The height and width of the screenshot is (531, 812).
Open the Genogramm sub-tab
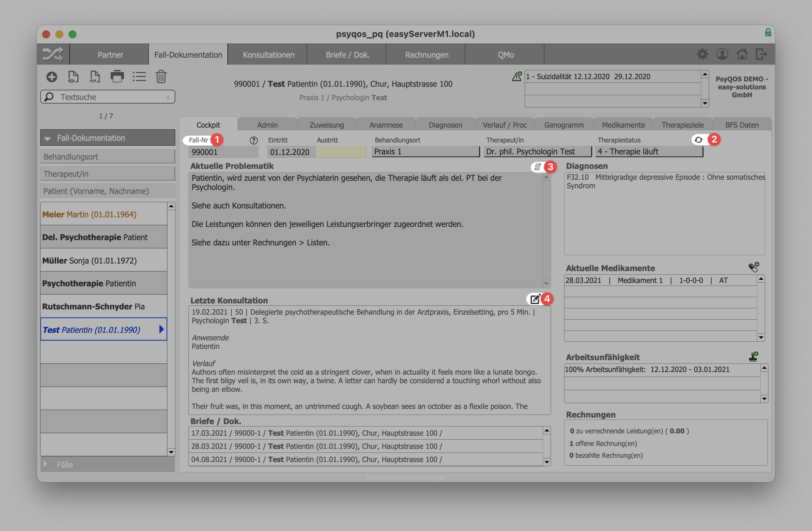[564, 125]
